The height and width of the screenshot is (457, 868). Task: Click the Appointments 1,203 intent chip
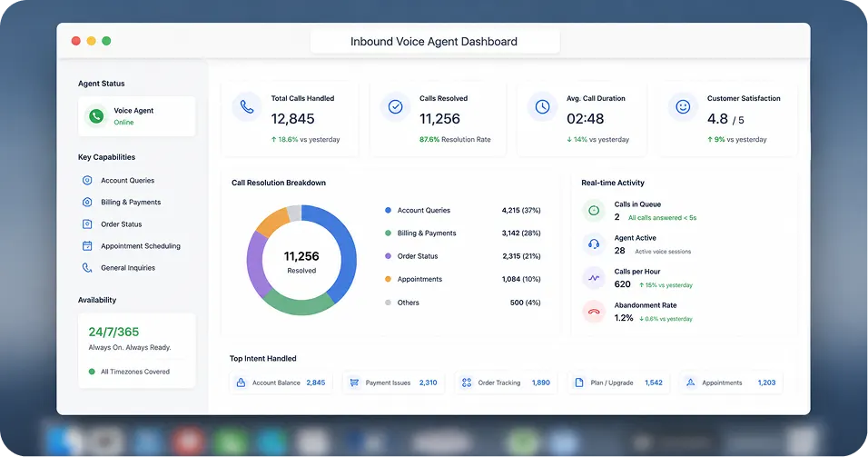pos(731,382)
